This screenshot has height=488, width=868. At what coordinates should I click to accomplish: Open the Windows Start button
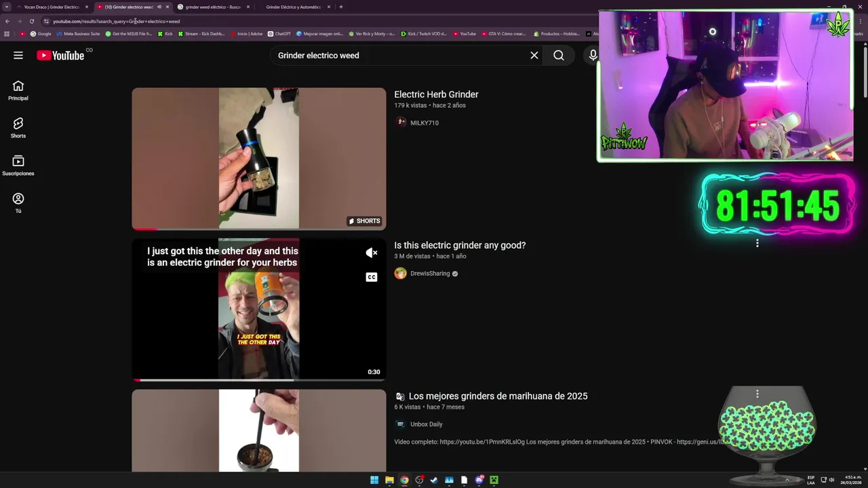pos(374,480)
